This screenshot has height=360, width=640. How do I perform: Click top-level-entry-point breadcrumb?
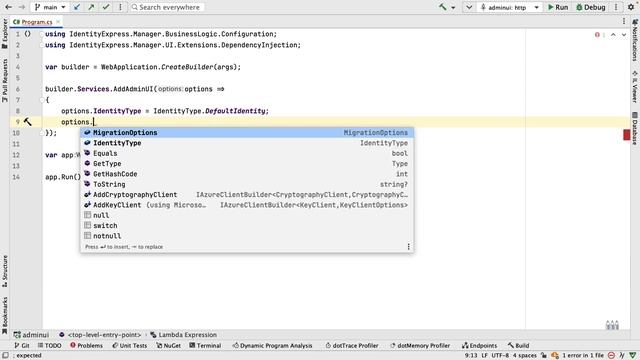[x=100, y=335]
